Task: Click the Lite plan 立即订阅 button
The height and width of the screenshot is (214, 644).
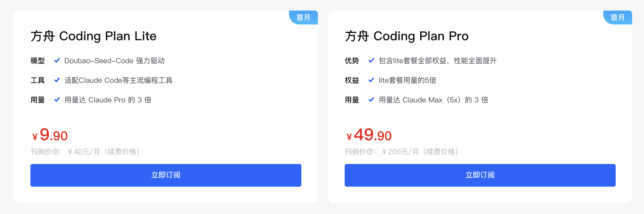Action: [166, 175]
